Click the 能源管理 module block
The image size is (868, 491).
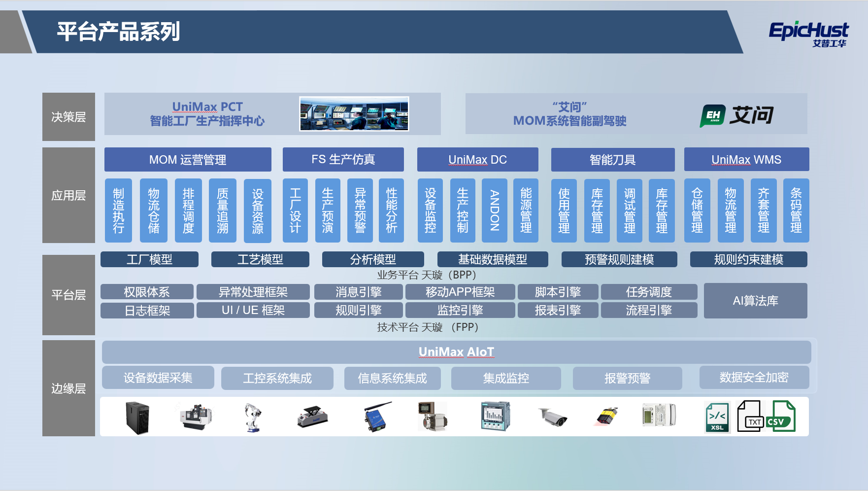pyautogui.click(x=526, y=210)
